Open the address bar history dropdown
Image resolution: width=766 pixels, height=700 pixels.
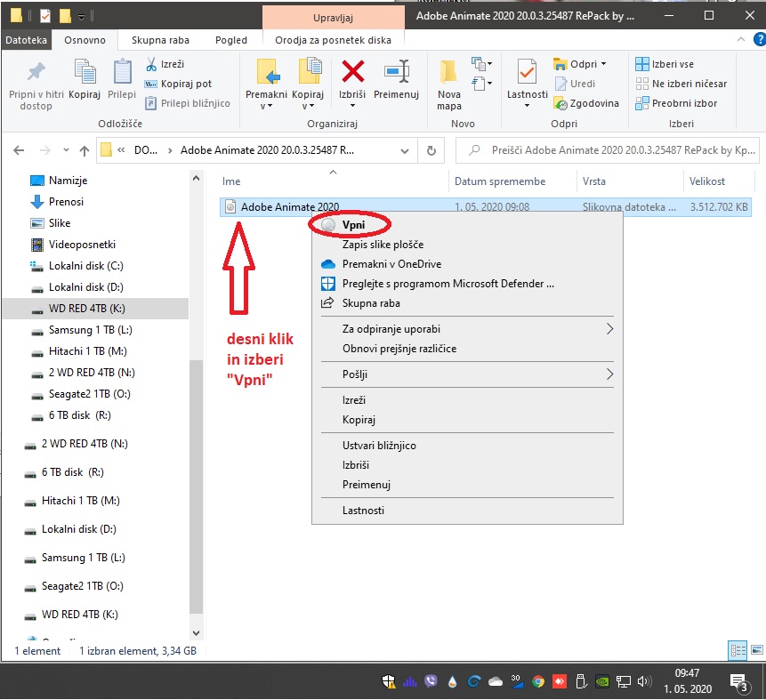point(405,150)
